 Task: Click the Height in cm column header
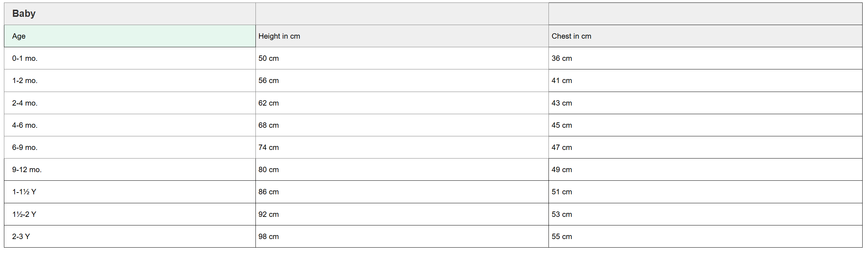coord(279,36)
